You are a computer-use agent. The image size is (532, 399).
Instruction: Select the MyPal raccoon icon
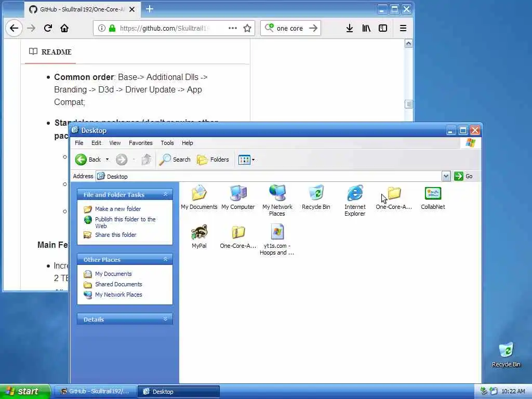(199, 236)
